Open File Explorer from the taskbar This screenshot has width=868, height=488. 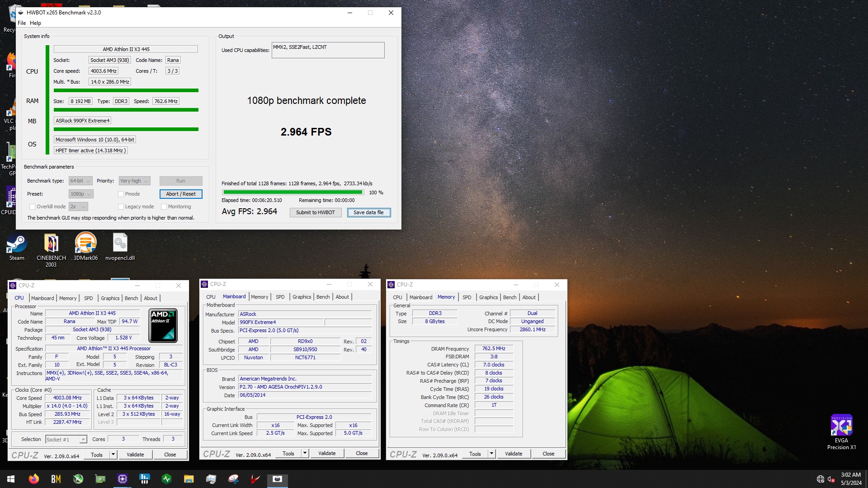click(189, 479)
